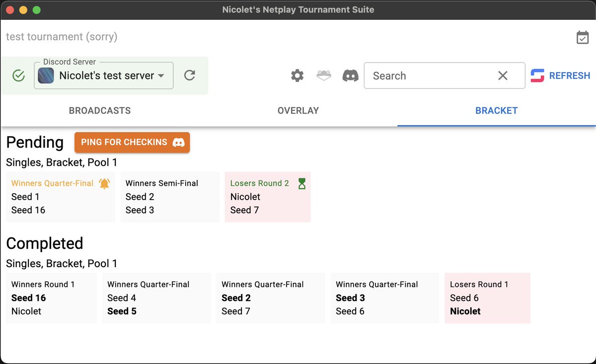Click 'Seed 7' in pending Losers Round 2
Image resolution: width=596 pixels, height=364 pixels.
coord(245,210)
